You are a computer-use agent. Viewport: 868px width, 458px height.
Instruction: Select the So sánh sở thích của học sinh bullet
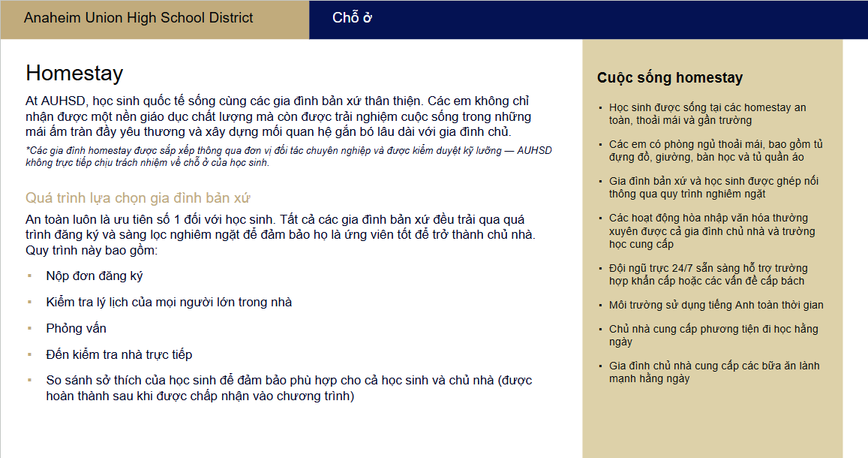pos(289,387)
